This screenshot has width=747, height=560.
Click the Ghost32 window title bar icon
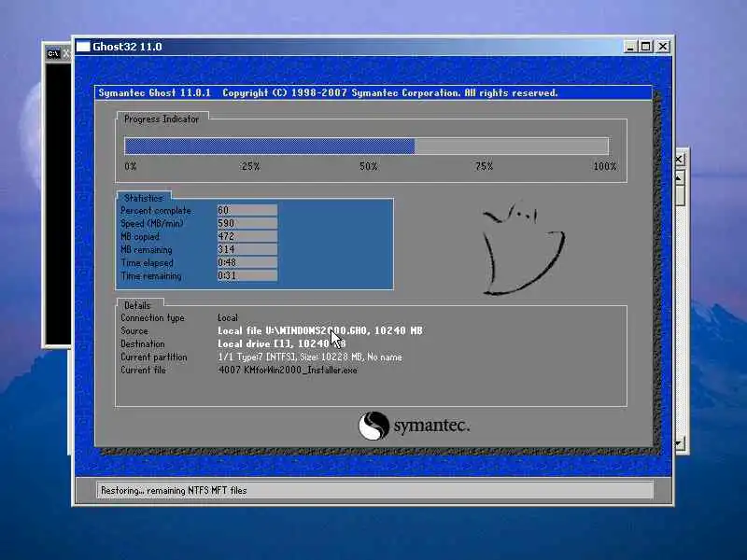coord(83,46)
